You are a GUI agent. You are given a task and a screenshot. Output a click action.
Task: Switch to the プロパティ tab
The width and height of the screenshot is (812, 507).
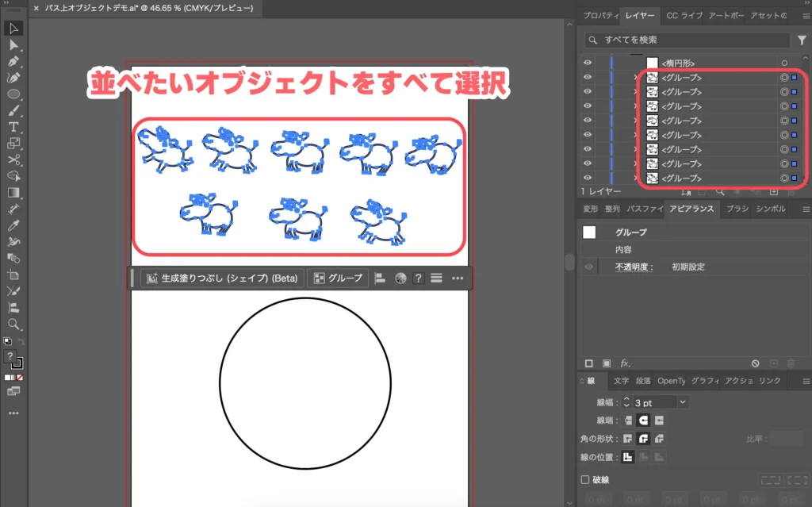pos(600,15)
